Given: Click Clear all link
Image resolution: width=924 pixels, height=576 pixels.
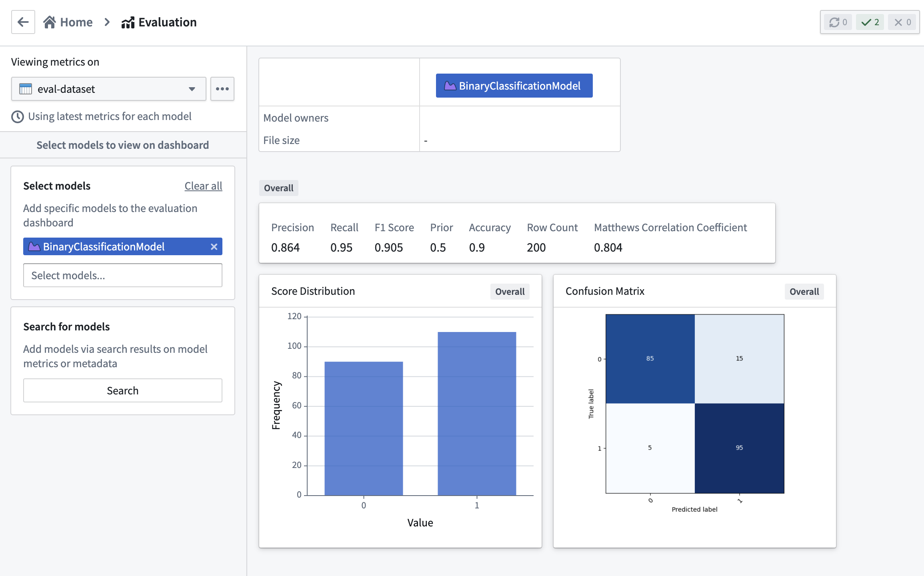Looking at the screenshot, I should pos(203,186).
